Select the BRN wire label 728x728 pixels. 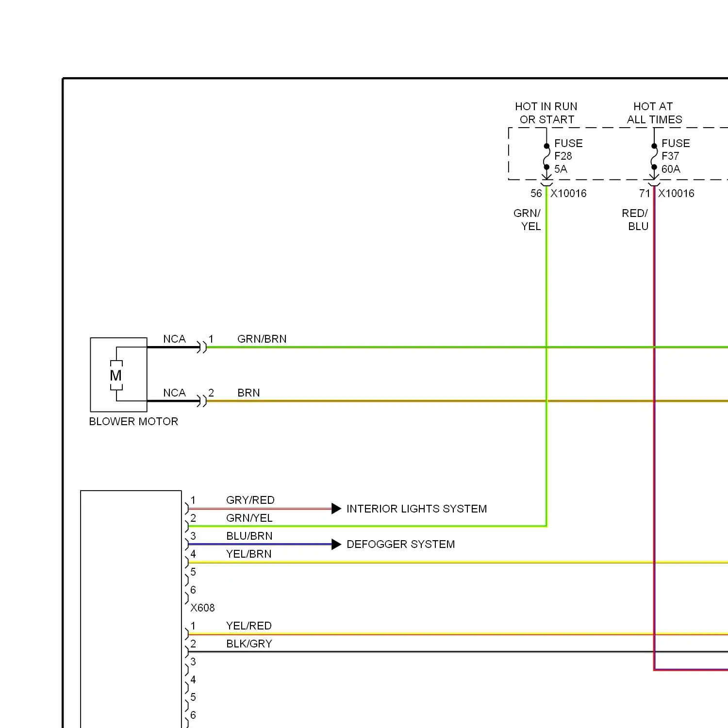tap(248, 393)
